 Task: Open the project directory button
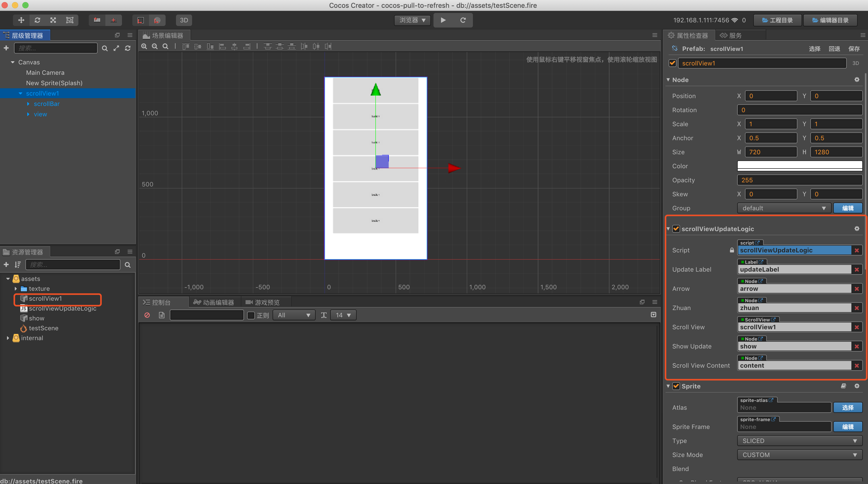777,20
